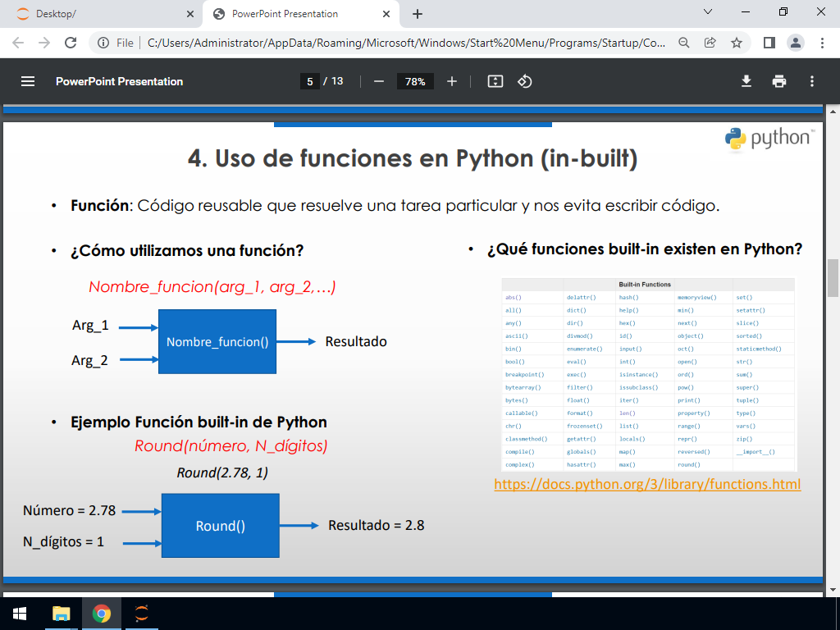Click the heading "Ejemplo Función built-in de Python"
Viewport: 840px width, 630px height.
[x=199, y=422]
